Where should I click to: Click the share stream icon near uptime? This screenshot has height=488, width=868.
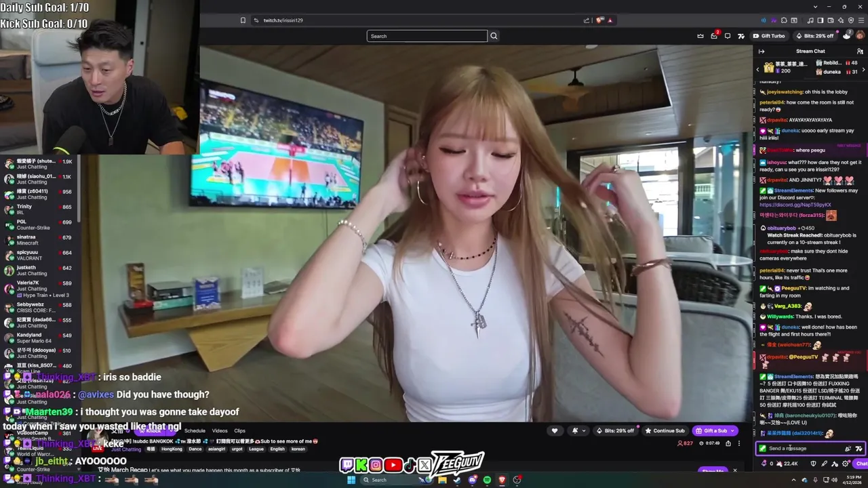[728, 443]
